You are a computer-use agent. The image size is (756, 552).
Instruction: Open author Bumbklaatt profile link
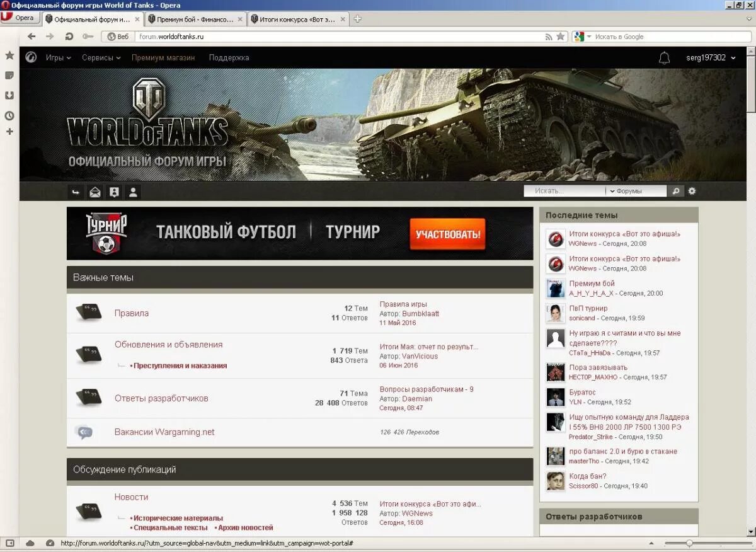tap(420, 313)
